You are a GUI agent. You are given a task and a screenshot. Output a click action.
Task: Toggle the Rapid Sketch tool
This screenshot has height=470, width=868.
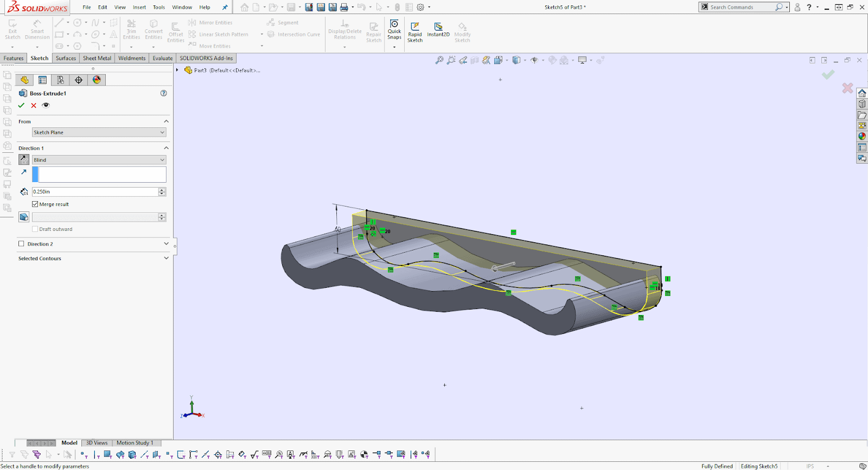point(415,32)
